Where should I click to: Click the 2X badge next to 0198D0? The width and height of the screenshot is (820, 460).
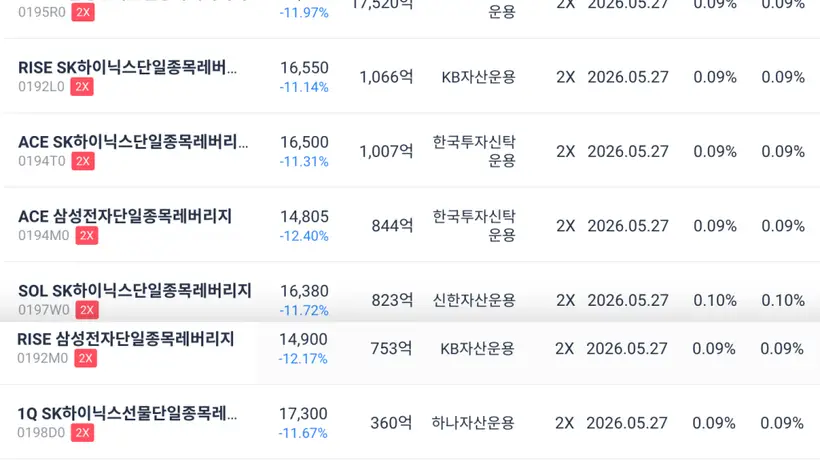click(x=82, y=433)
